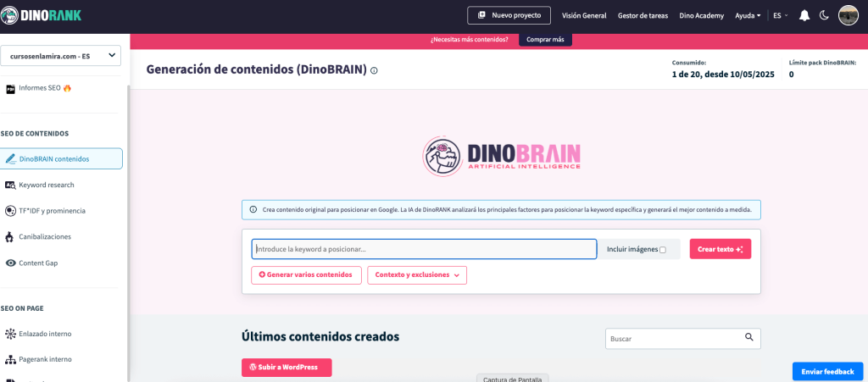Expand the Ayuda menu
Viewport: 868px width, 382px height.
pyautogui.click(x=748, y=15)
